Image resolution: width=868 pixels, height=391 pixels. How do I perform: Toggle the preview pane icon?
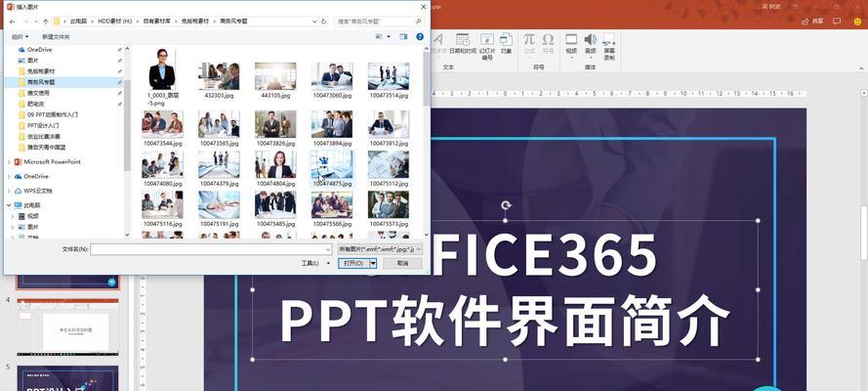click(403, 36)
